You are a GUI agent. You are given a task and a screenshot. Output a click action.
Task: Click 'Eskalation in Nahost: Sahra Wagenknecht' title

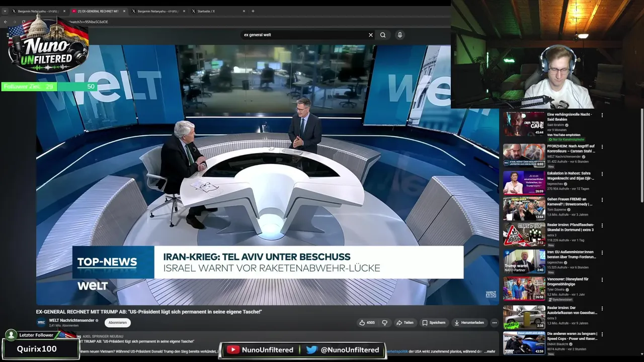click(571, 176)
